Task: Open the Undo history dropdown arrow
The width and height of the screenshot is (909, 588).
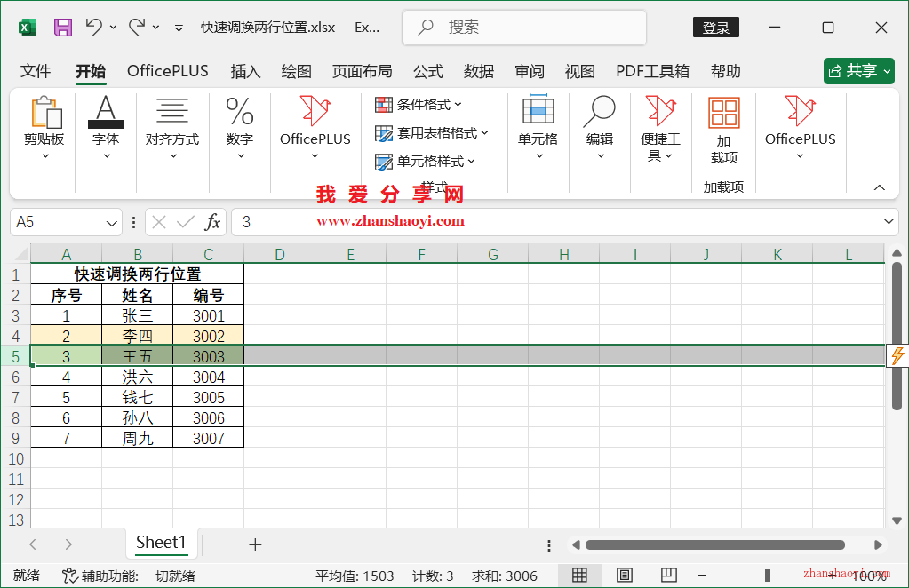Action: pos(113,28)
